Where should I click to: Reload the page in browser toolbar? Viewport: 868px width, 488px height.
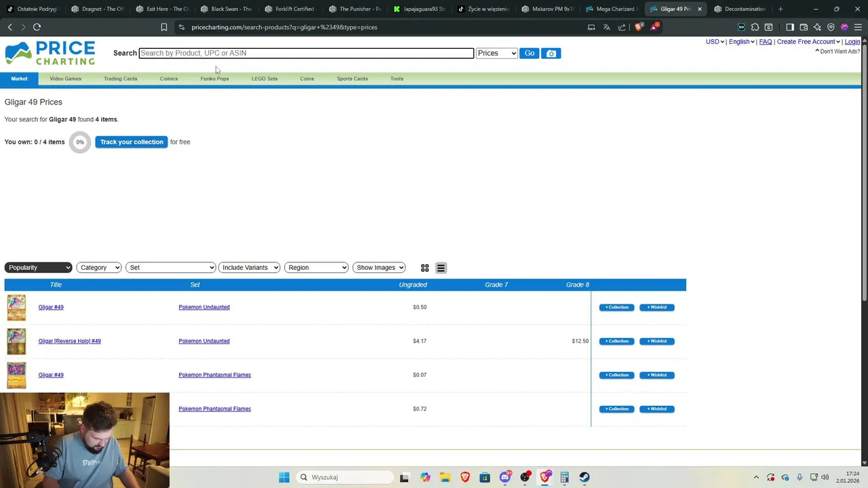37,27
